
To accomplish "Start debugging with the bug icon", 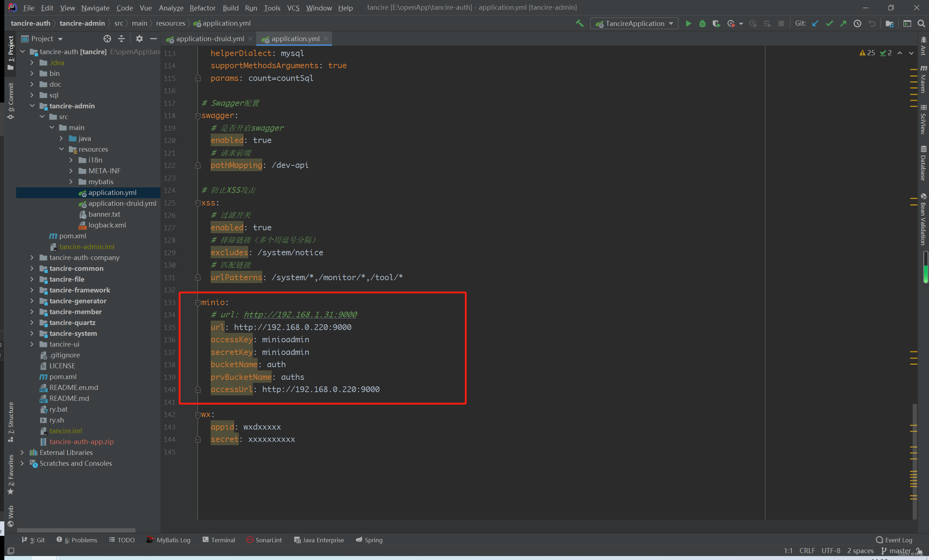I will click(702, 23).
